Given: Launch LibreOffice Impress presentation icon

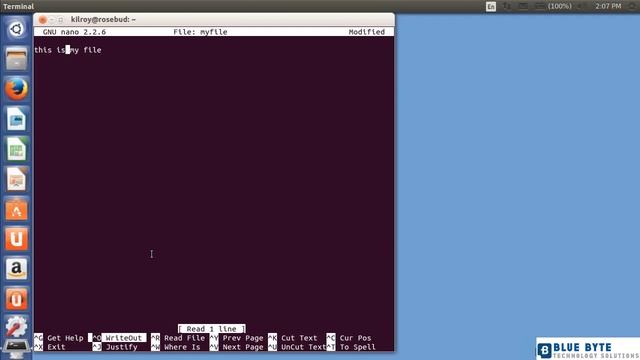Looking at the screenshot, I should [16, 179].
